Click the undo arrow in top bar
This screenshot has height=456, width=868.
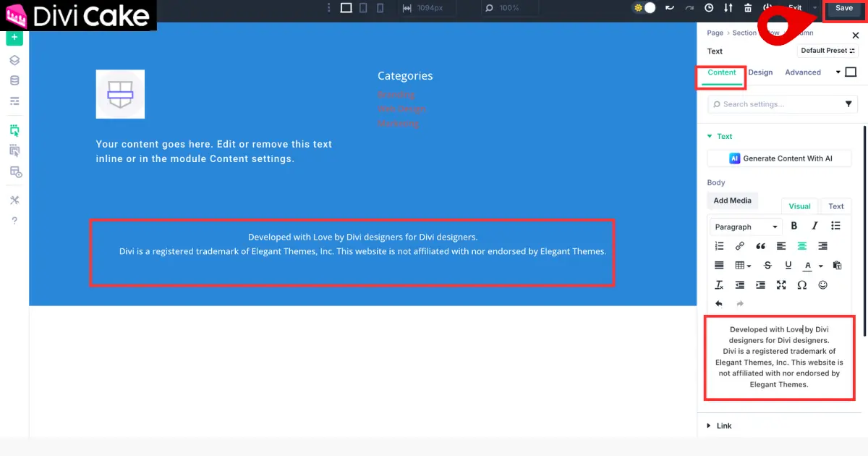tap(670, 8)
